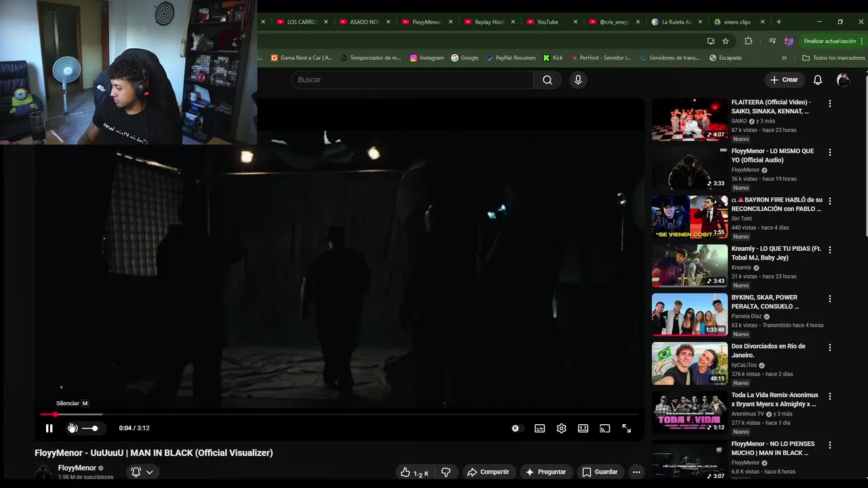Open the FloyyMenor channel name link

pyautogui.click(x=77, y=468)
